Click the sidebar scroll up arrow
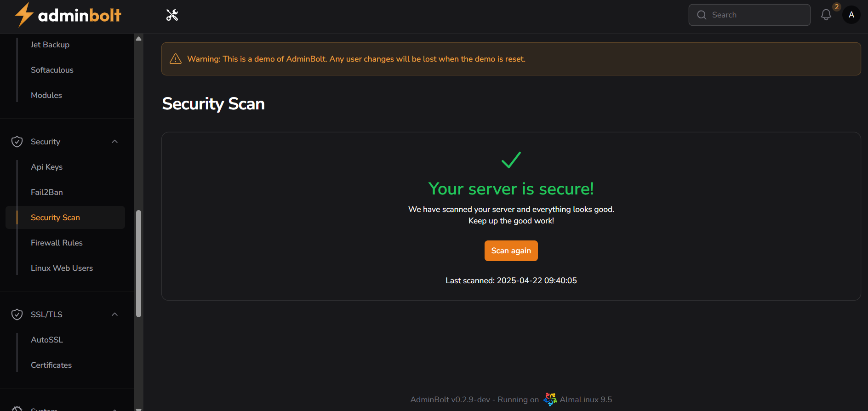The height and width of the screenshot is (411, 868). 138,39
